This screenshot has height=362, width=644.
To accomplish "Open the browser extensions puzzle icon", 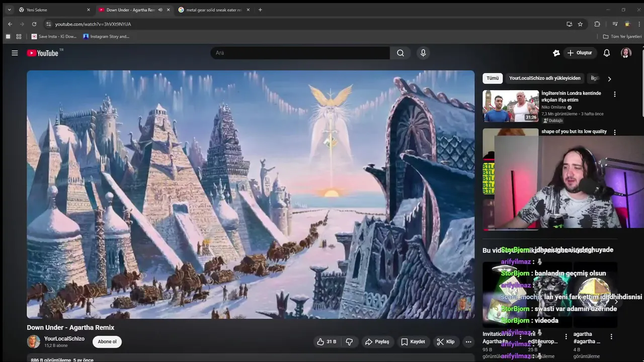I will pos(597,24).
